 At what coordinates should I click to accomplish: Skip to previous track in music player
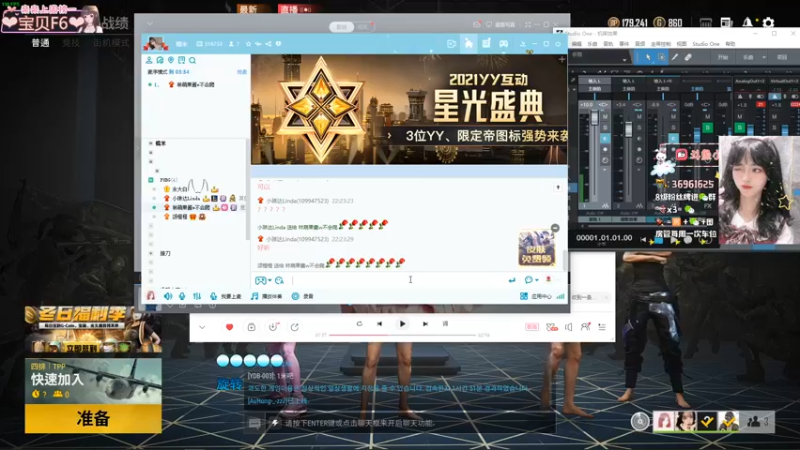pos(380,324)
